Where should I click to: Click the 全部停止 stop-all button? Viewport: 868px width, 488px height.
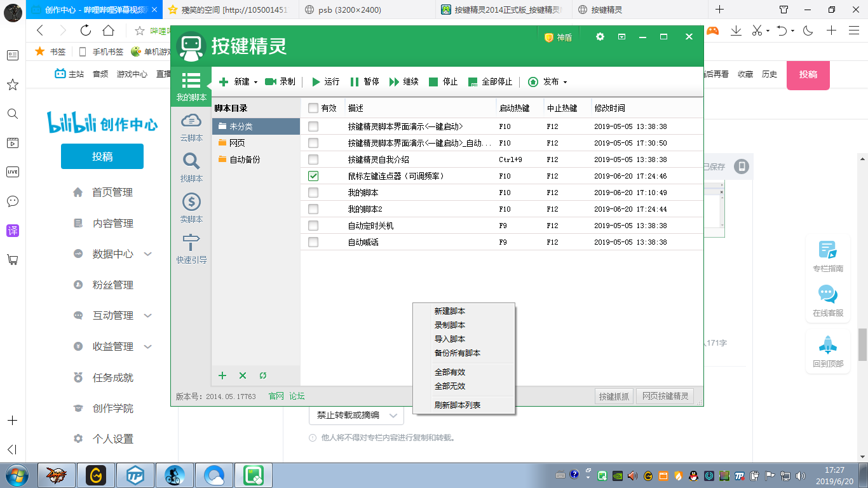(x=490, y=81)
